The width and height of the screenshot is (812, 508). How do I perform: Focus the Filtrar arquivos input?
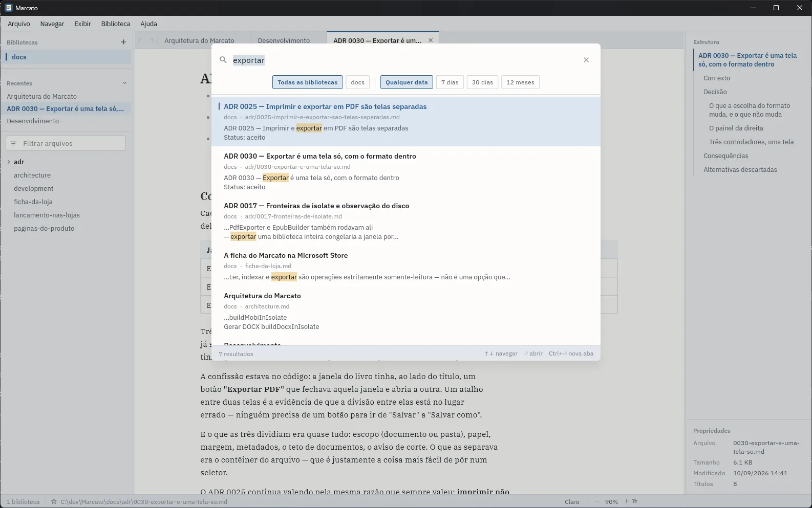(66, 144)
